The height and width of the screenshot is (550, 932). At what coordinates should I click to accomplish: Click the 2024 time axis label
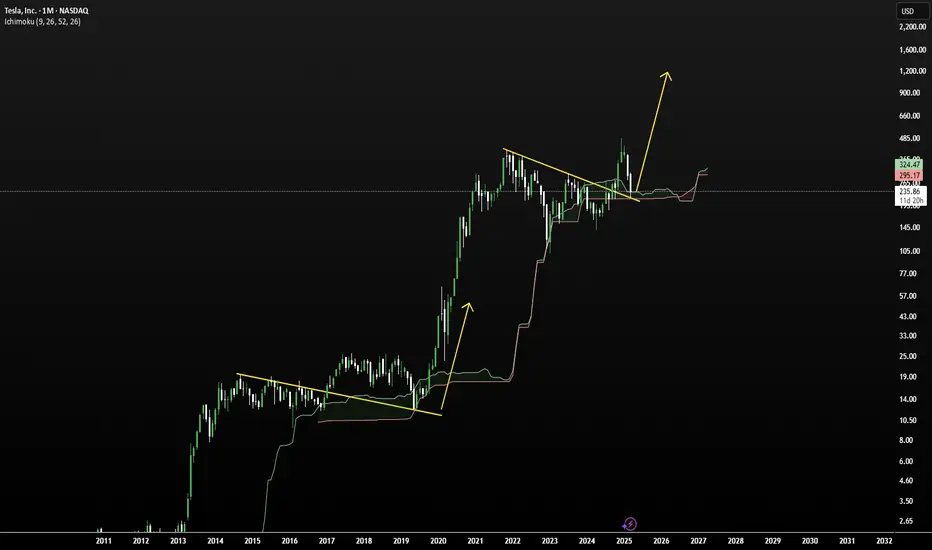587,541
